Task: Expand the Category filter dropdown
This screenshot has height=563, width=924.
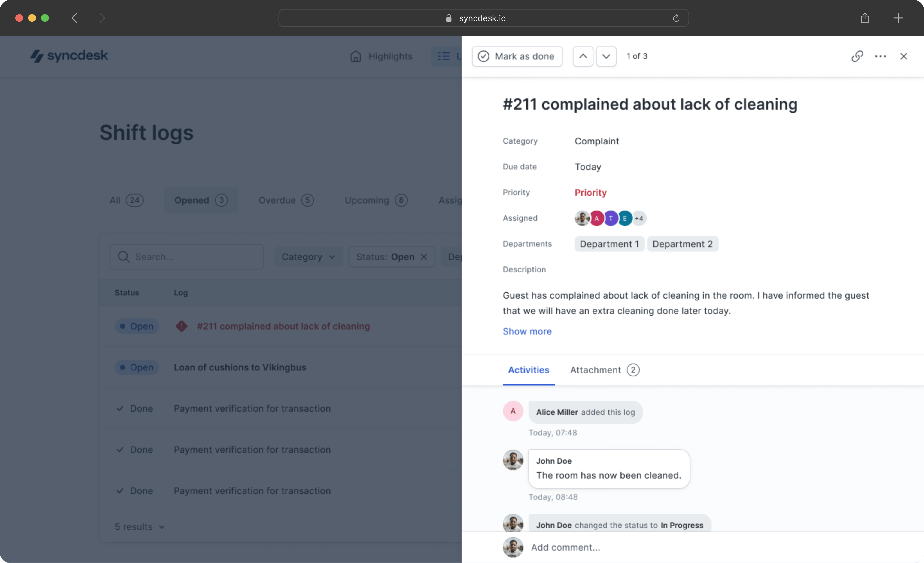Action: click(x=308, y=257)
